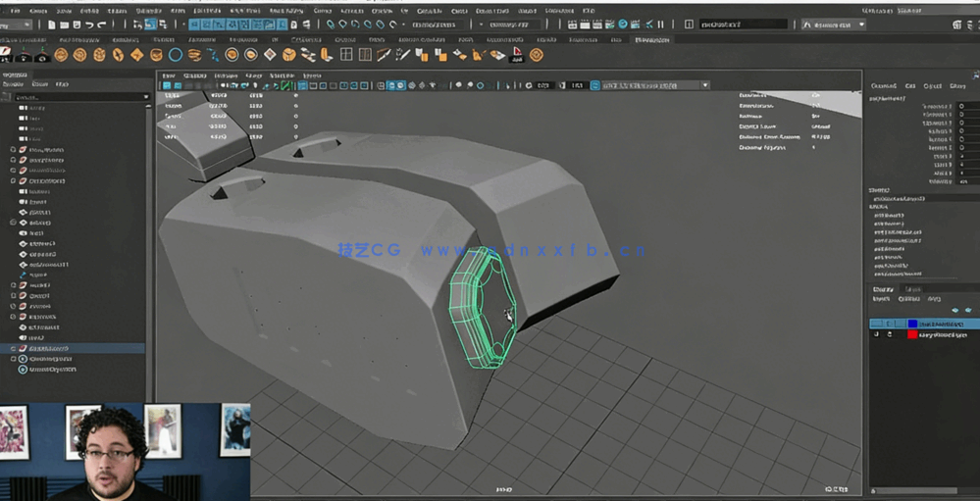Select the highlighted item in the Outliner list
This screenshot has height=501, width=980.
pyautogui.click(x=49, y=348)
